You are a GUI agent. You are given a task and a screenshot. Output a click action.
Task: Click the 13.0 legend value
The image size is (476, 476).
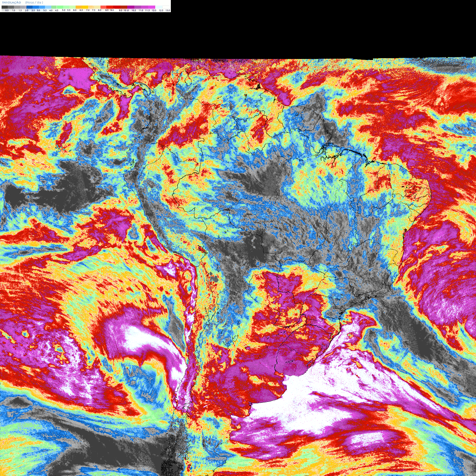point(168,10)
